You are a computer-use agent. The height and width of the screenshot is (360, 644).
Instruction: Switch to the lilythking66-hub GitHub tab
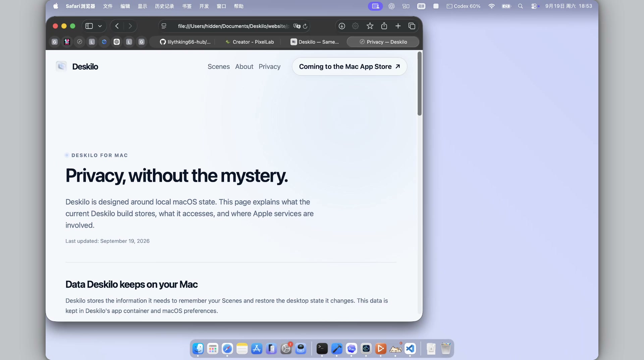(185, 42)
